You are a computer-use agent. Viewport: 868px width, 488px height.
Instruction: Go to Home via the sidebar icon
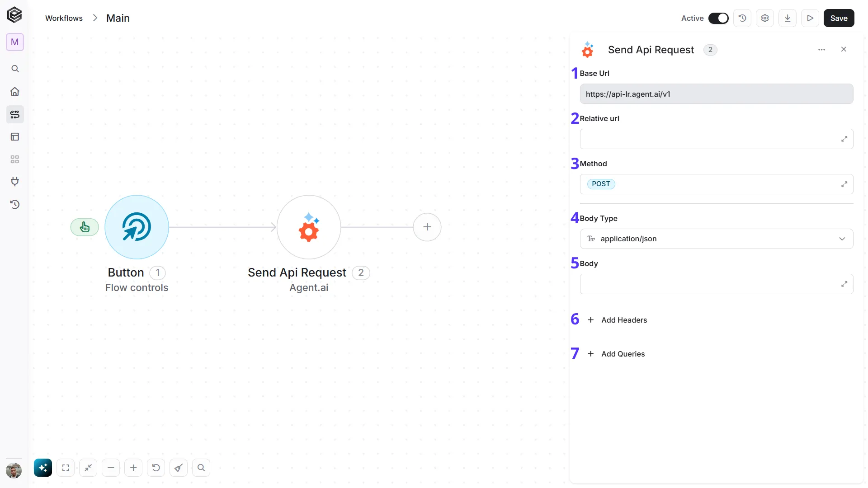click(x=15, y=92)
